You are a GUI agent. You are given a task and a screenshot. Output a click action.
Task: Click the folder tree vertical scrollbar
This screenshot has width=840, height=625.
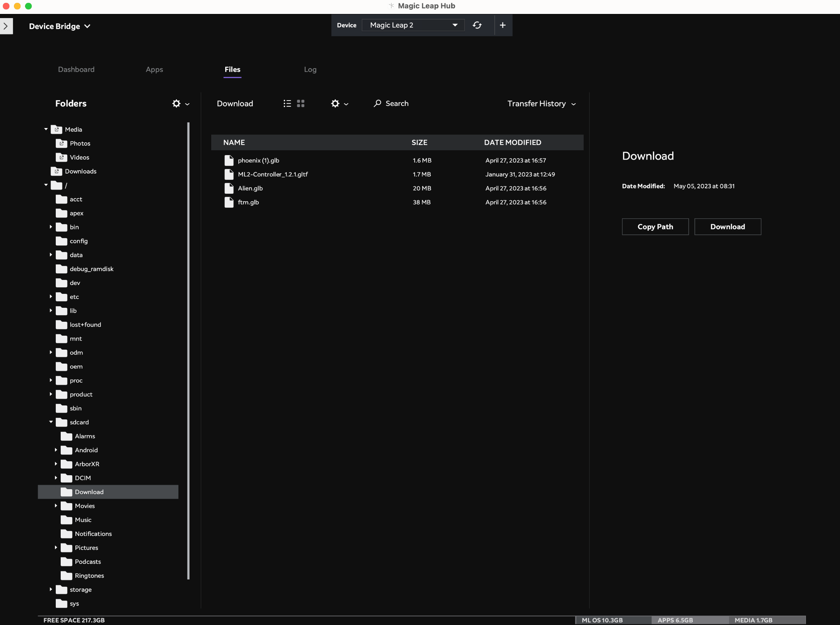click(189, 351)
